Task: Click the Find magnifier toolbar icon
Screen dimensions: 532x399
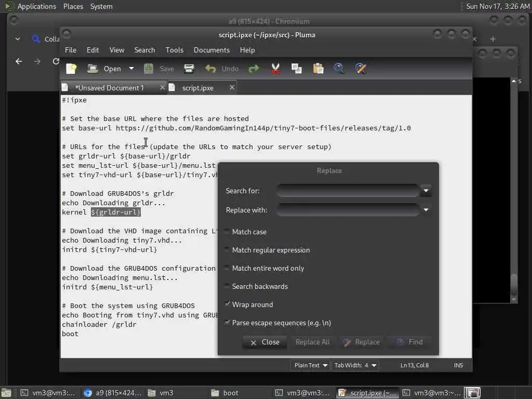Action: pyautogui.click(x=339, y=69)
